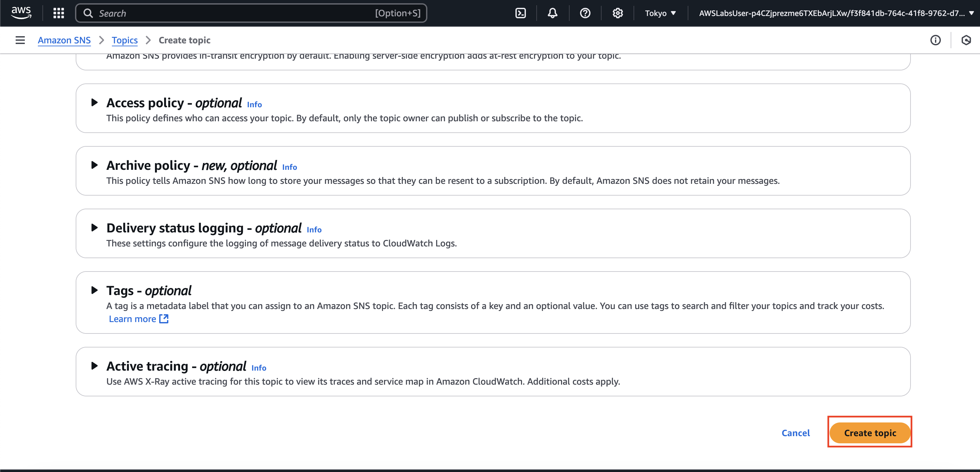This screenshot has height=472, width=980.
Task: Open the help question mark icon
Action: click(585, 13)
